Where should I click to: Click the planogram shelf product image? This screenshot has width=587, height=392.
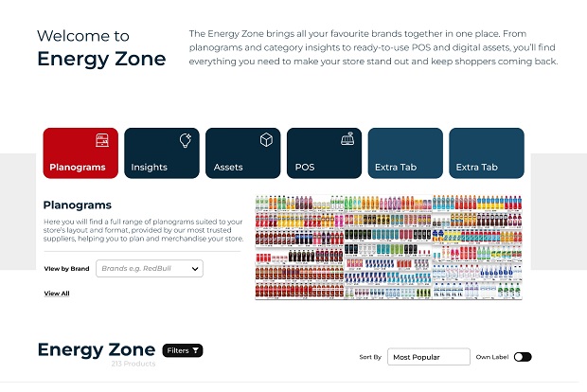pyautogui.click(x=390, y=248)
